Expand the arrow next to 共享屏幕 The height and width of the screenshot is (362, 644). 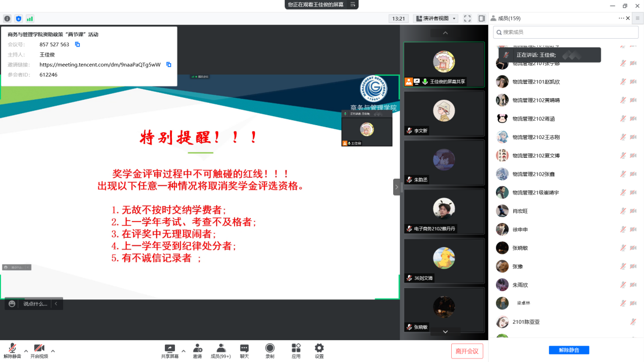tap(183, 351)
